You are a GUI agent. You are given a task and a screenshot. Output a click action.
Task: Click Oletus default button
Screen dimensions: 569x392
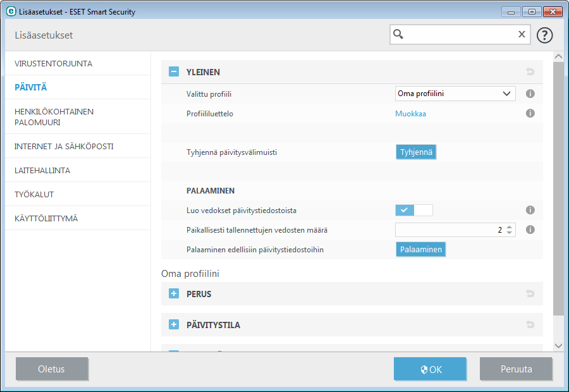pyautogui.click(x=52, y=369)
